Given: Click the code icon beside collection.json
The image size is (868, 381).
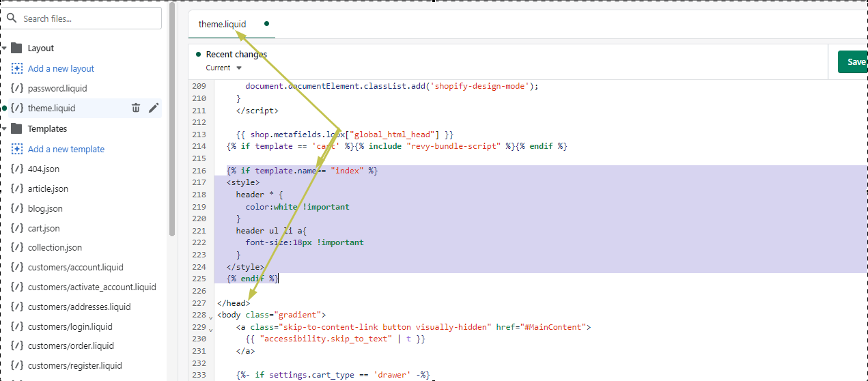Looking at the screenshot, I should pyautogui.click(x=17, y=247).
